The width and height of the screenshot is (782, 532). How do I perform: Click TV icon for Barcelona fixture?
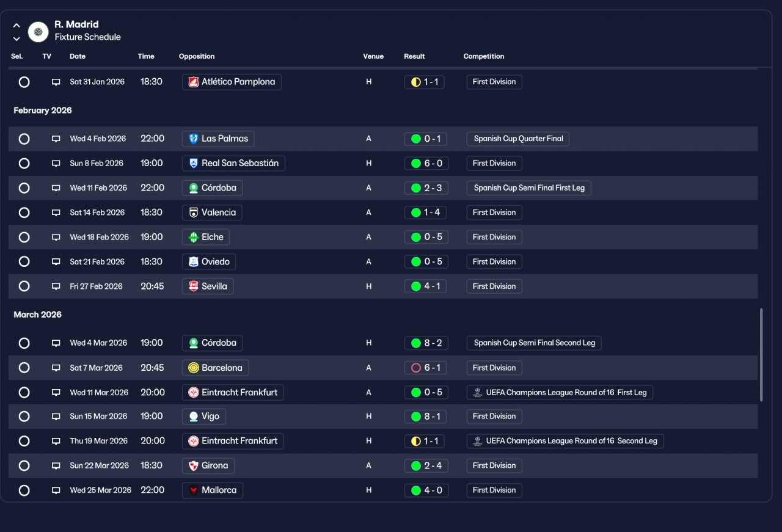click(56, 368)
